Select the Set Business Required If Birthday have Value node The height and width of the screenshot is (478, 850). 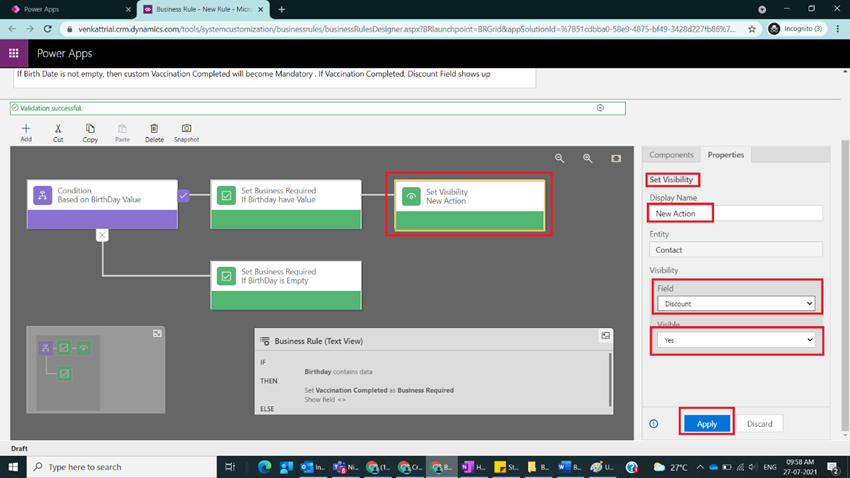click(x=286, y=204)
